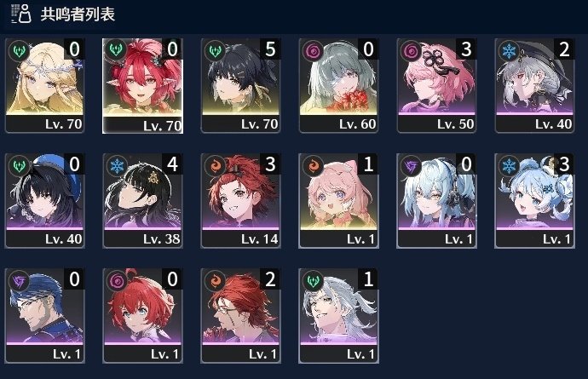Click the wind element icon on the red-haired Lv. 70 card
The height and width of the screenshot is (379, 588).
click(116, 49)
